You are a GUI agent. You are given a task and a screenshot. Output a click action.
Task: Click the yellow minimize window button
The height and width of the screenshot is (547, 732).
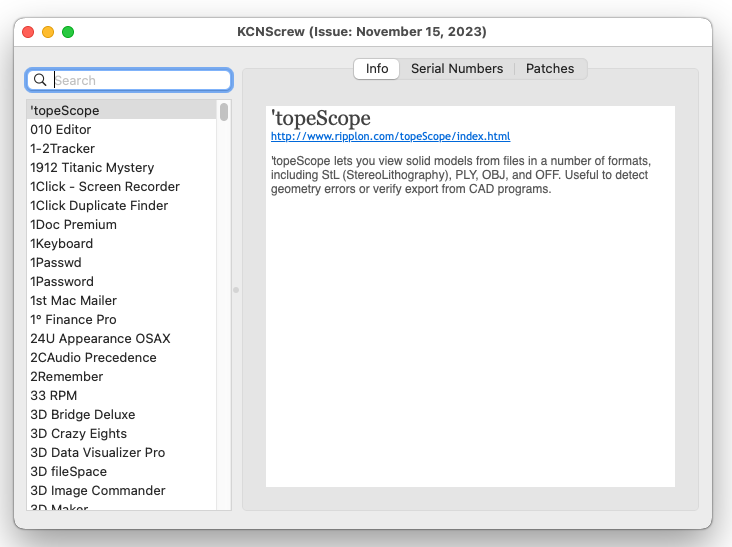(x=48, y=32)
